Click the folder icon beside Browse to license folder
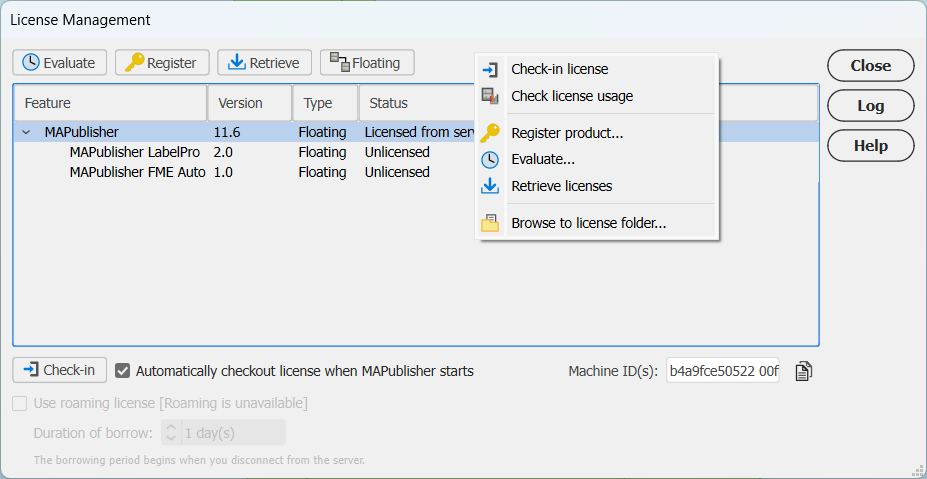 490,223
